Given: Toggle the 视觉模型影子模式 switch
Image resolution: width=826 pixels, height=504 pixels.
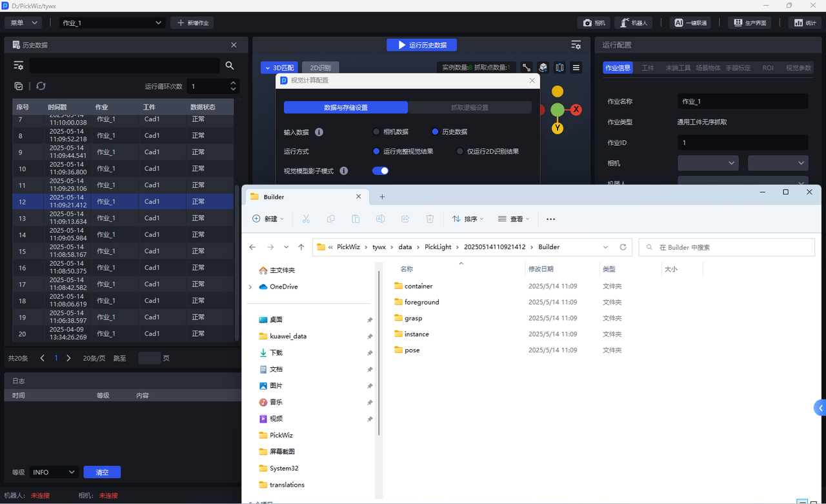Looking at the screenshot, I should [381, 171].
